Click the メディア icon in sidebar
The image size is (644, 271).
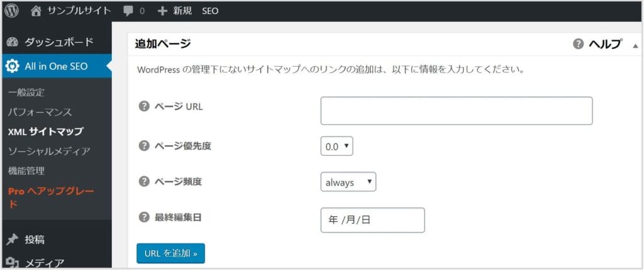click(13, 262)
